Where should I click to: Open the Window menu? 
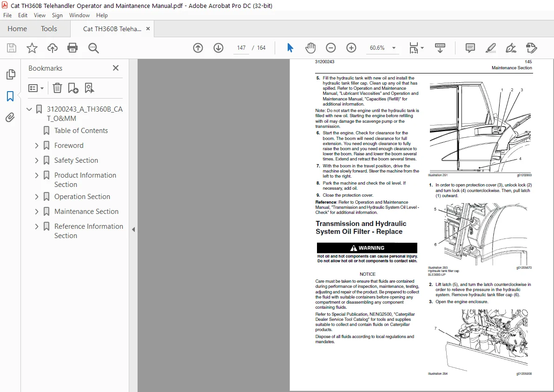point(79,15)
